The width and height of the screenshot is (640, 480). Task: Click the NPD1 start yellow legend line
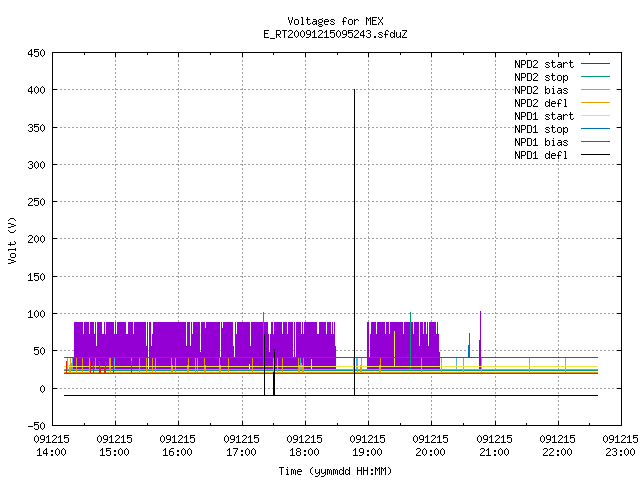[x=595, y=116]
